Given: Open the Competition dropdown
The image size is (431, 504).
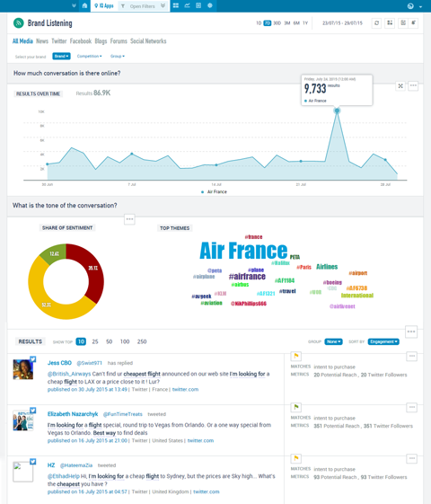Looking at the screenshot, I should click(89, 57).
